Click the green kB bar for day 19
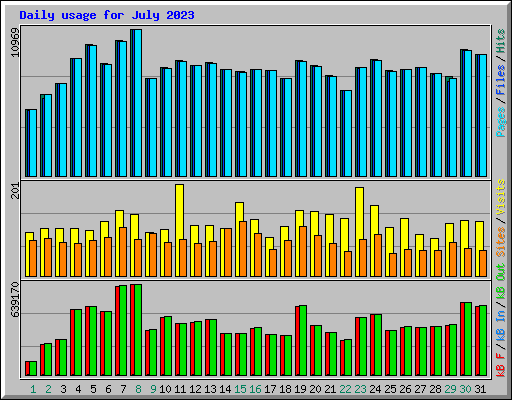 [303, 341]
